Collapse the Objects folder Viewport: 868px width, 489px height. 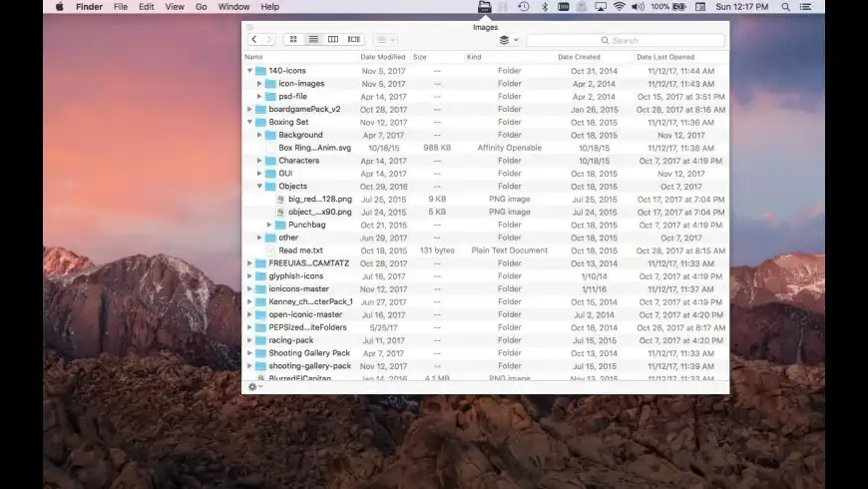pos(259,186)
